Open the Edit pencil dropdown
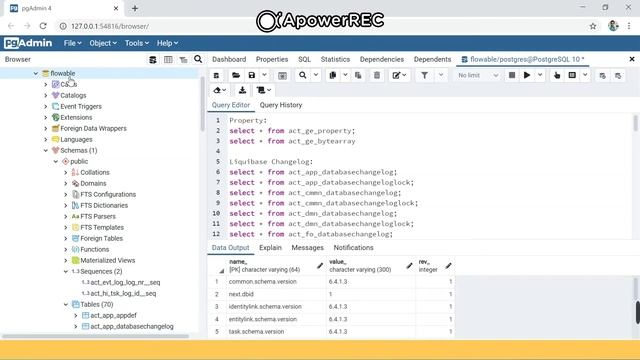 [x=399, y=75]
